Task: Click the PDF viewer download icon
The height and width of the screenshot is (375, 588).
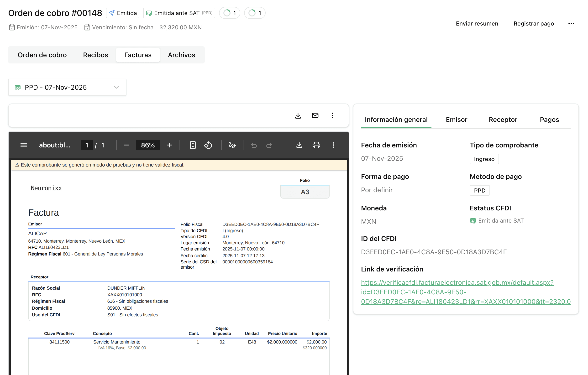Action: pos(299,145)
